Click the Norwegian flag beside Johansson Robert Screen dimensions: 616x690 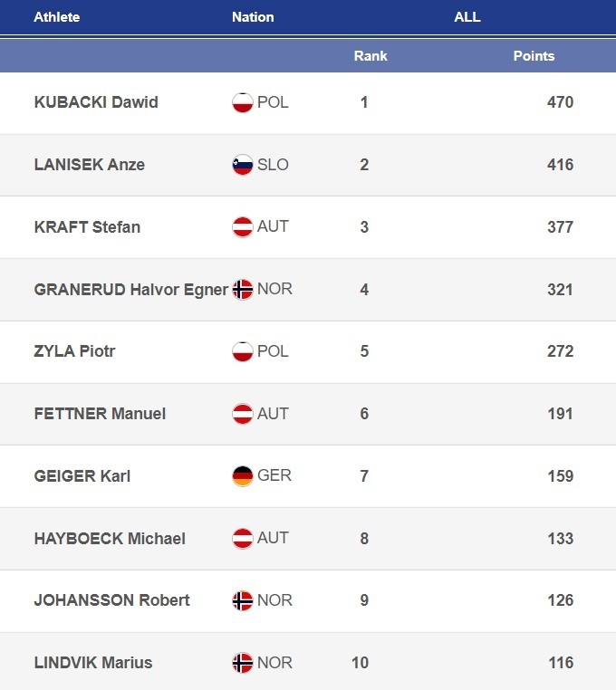[242, 600]
